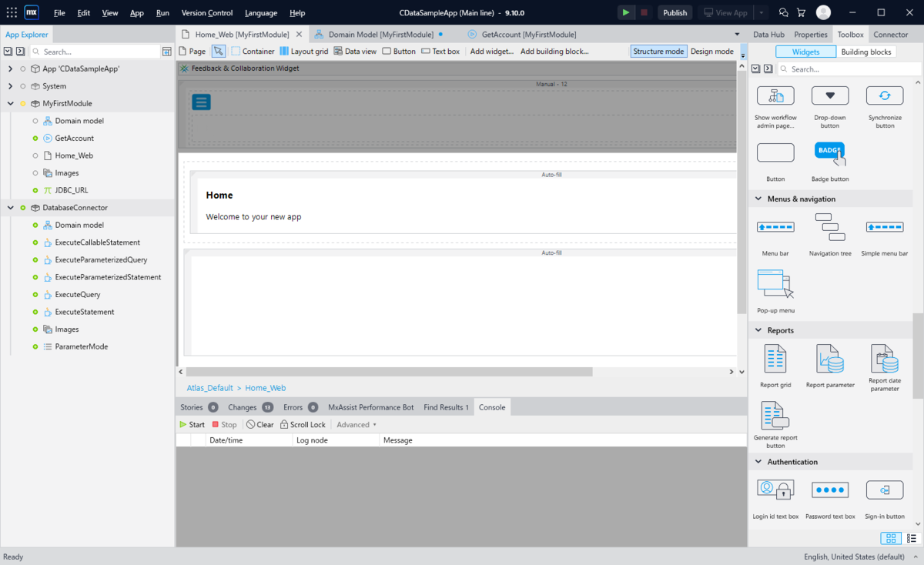Select the Drop-down button widget
Screen dimensions: 924x565
(830, 107)
